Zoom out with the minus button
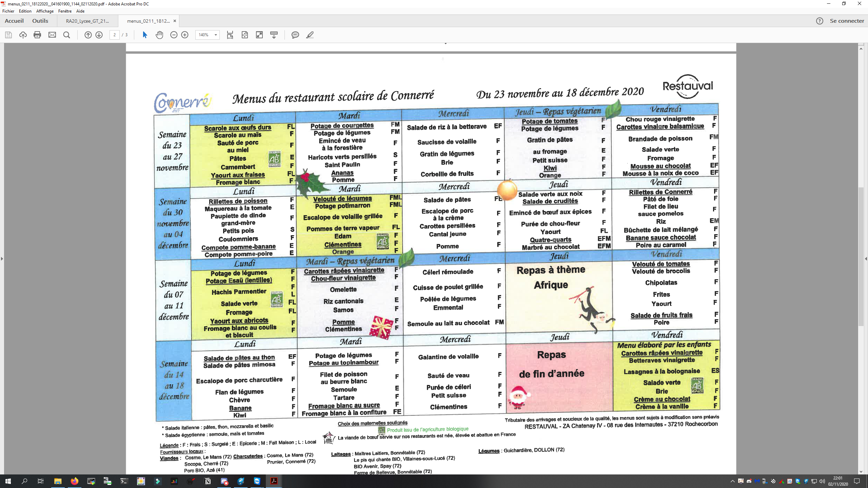The width and height of the screenshot is (868, 488). tap(174, 35)
